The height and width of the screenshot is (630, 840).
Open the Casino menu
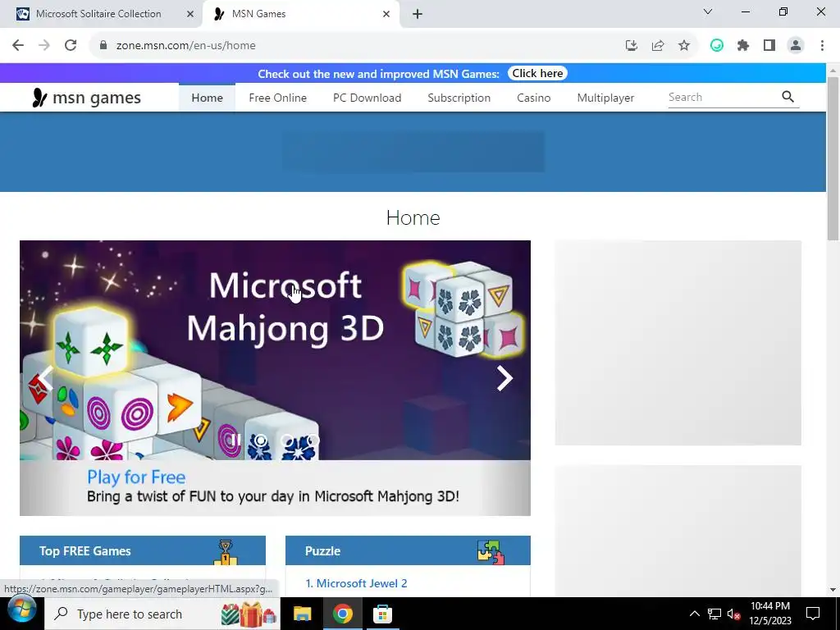pos(533,98)
